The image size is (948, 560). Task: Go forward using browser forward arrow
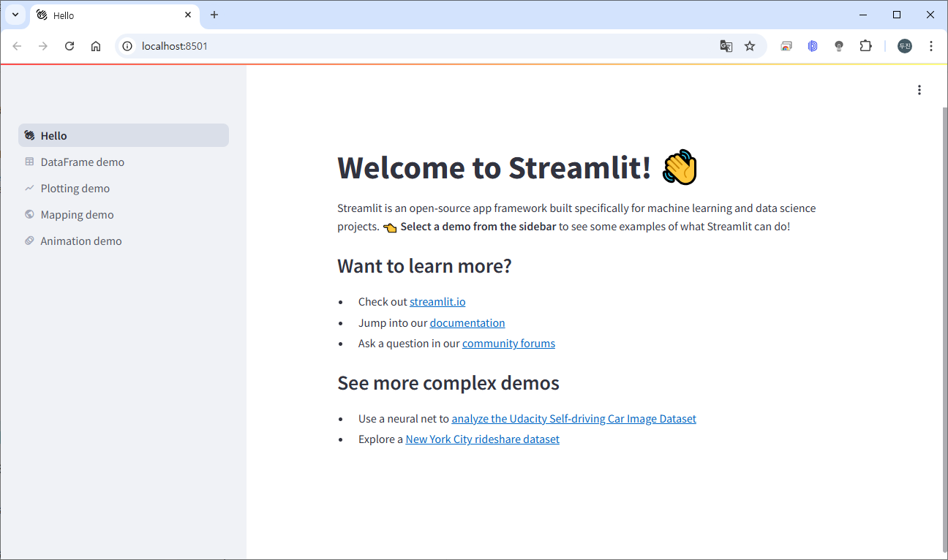click(x=43, y=46)
